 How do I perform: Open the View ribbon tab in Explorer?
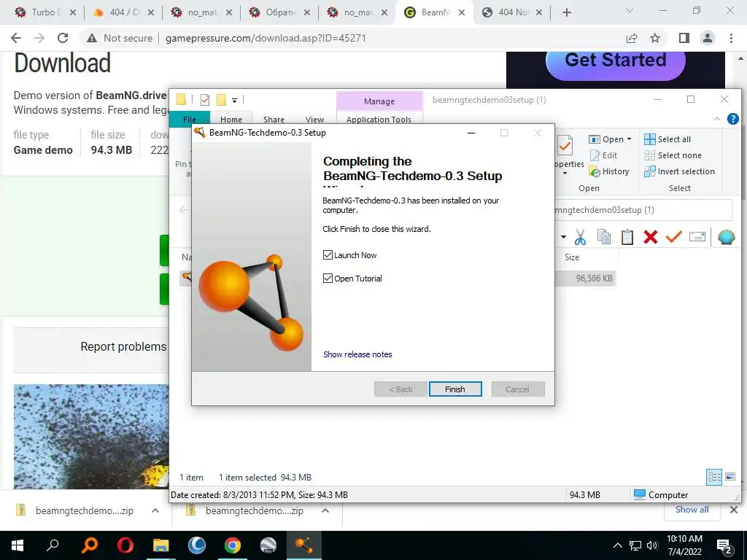314,119
